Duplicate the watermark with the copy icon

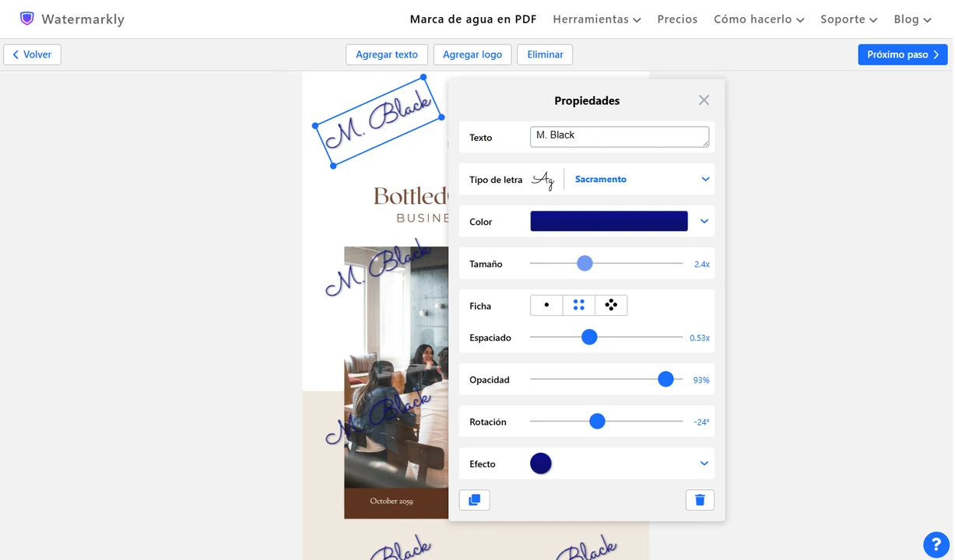point(475,500)
